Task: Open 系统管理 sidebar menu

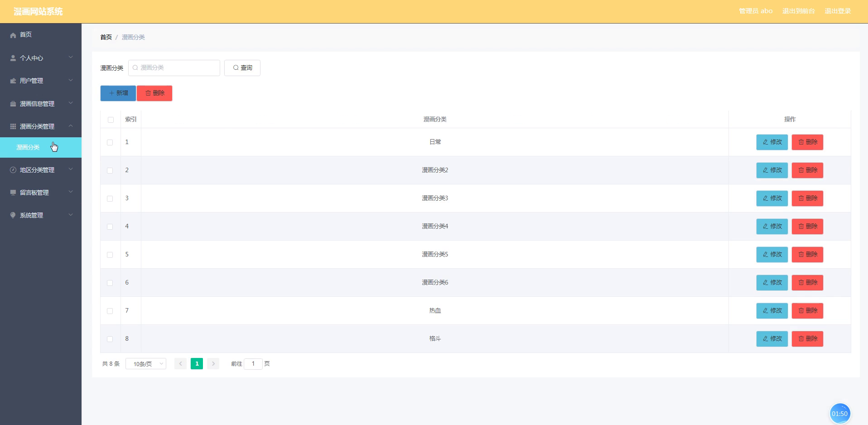Action: 41,215
